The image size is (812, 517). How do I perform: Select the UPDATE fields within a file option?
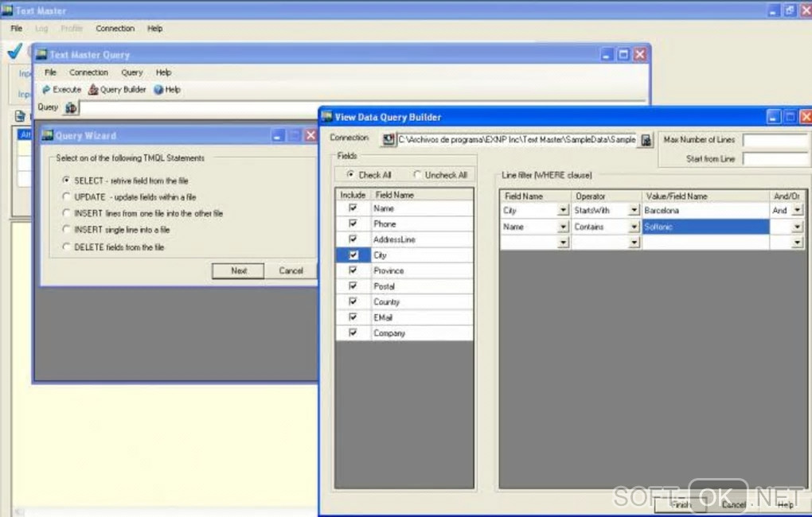66,196
